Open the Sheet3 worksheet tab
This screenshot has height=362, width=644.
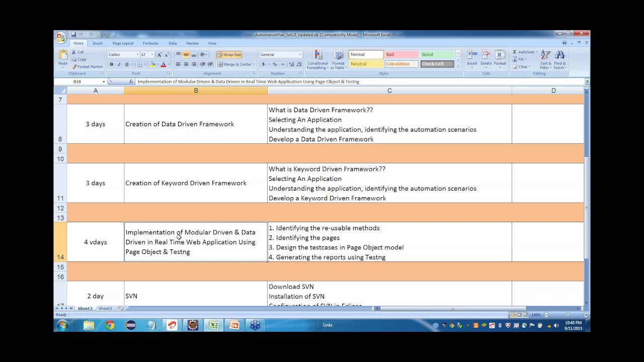(x=105, y=308)
